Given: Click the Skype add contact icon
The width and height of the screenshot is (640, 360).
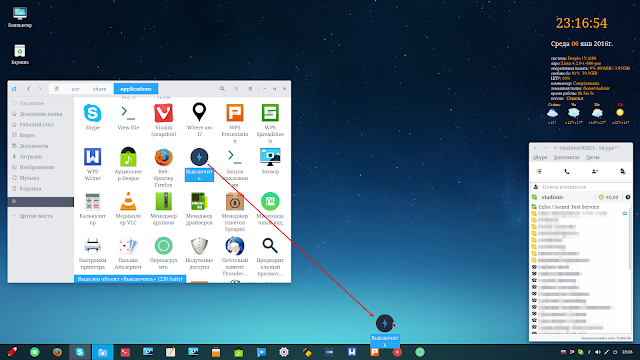Looking at the screenshot, I should pyautogui.click(x=595, y=171).
